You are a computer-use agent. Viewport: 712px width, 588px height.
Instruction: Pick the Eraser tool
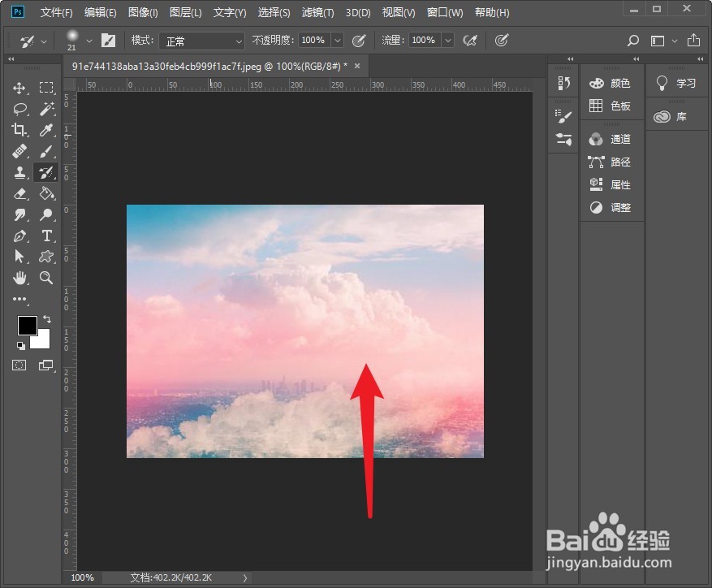(19, 193)
